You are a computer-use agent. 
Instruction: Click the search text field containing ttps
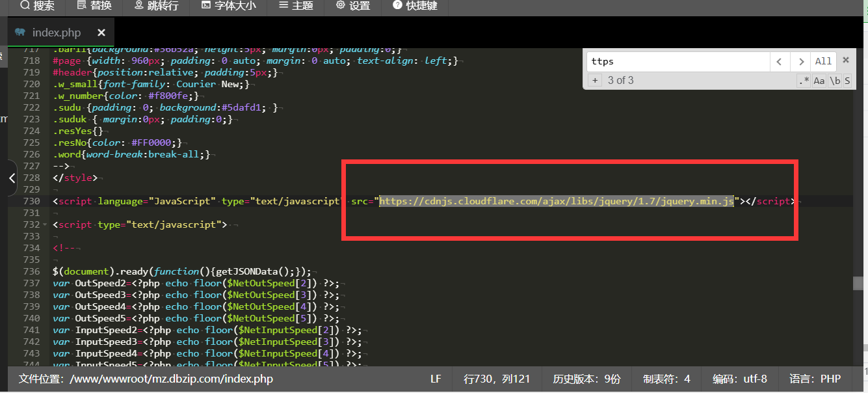[678, 61]
